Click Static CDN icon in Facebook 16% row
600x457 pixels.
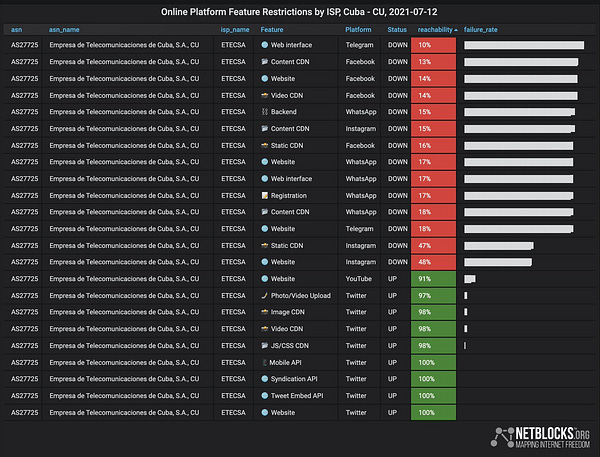point(264,145)
